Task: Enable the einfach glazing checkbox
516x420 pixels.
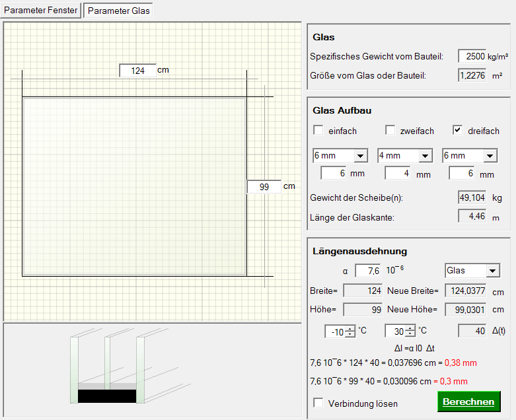Action: (x=318, y=130)
